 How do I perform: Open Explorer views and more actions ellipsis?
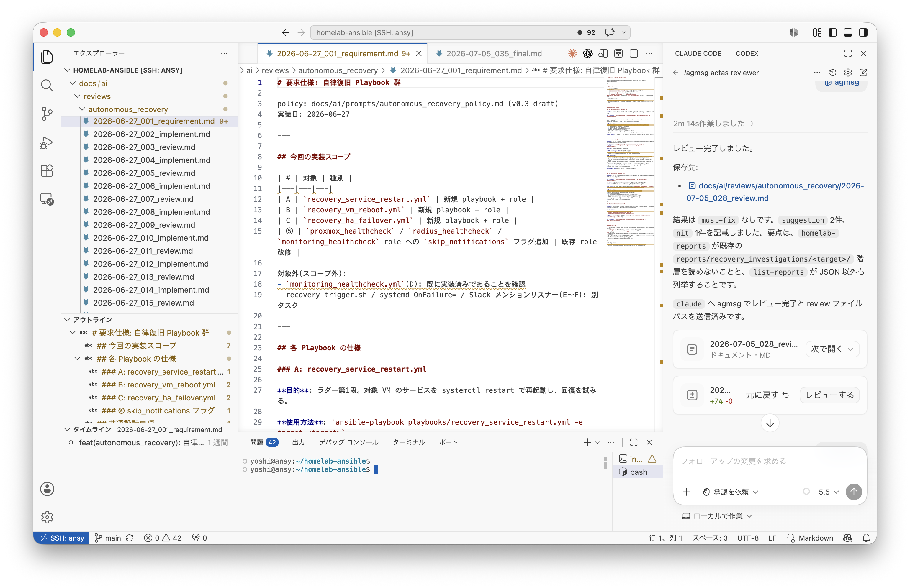(x=224, y=53)
